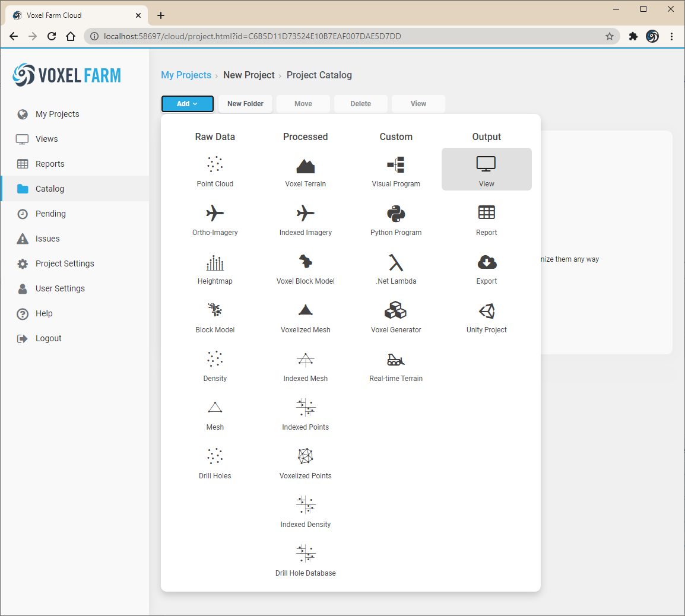Create a Voxel Terrain object
Image resolution: width=685 pixels, height=616 pixels.
click(x=305, y=172)
